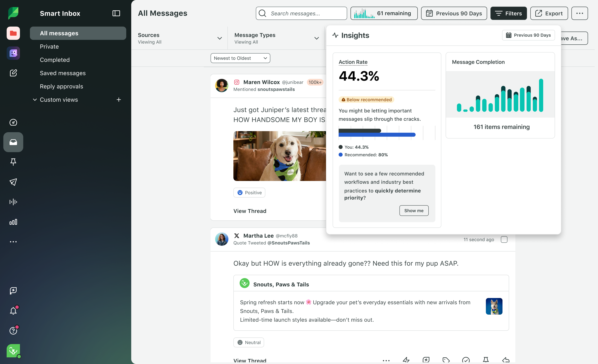
Task: Click the Positive sentiment tag
Action: click(x=249, y=193)
